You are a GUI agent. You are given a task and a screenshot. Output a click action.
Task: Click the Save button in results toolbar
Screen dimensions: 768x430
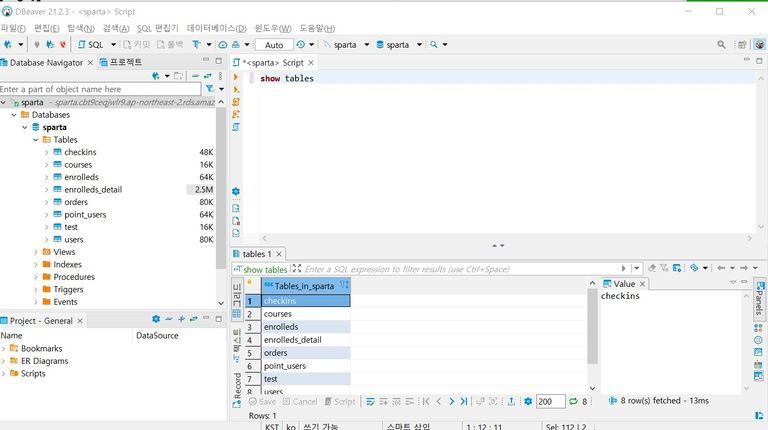coord(262,402)
